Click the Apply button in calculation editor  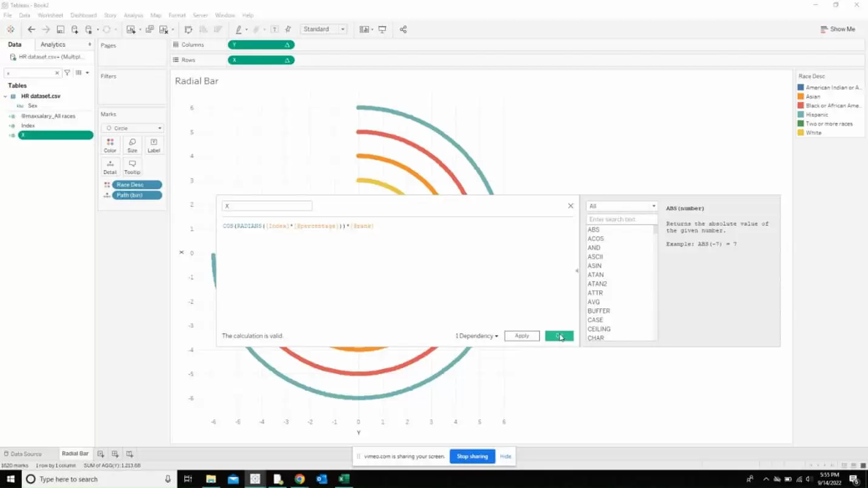[522, 336]
